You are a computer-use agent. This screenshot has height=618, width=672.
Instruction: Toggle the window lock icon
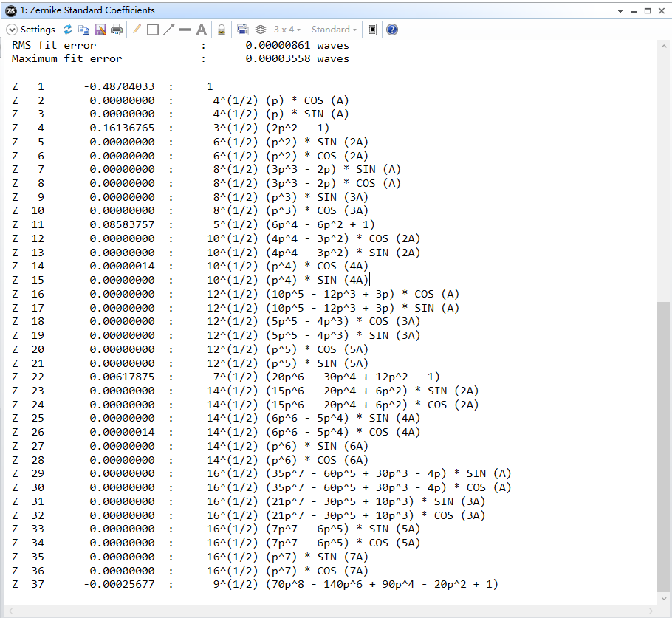coord(222,30)
